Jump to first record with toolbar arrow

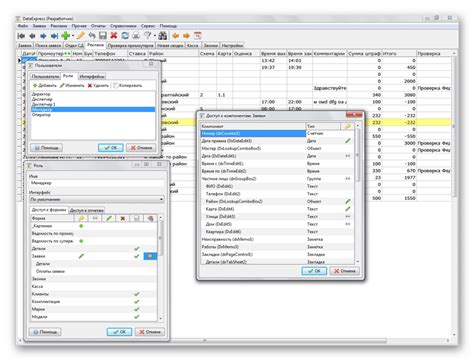coord(21,36)
